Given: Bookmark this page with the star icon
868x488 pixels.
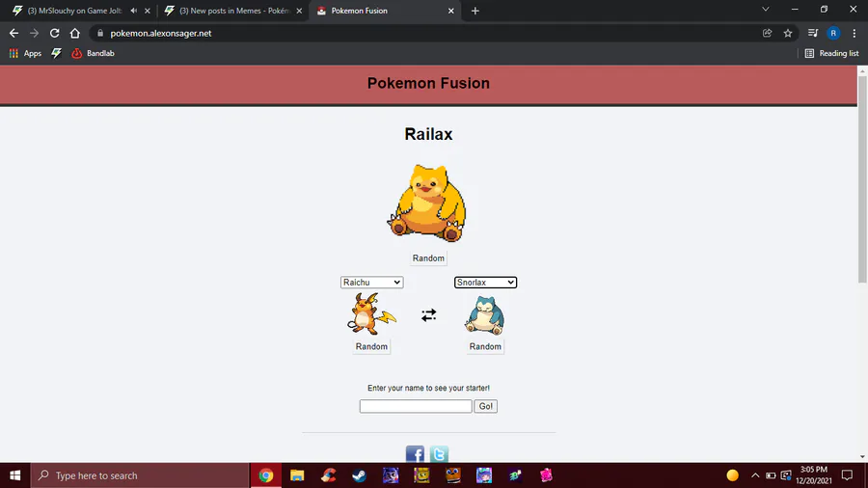Looking at the screenshot, I should pos(788,33).
